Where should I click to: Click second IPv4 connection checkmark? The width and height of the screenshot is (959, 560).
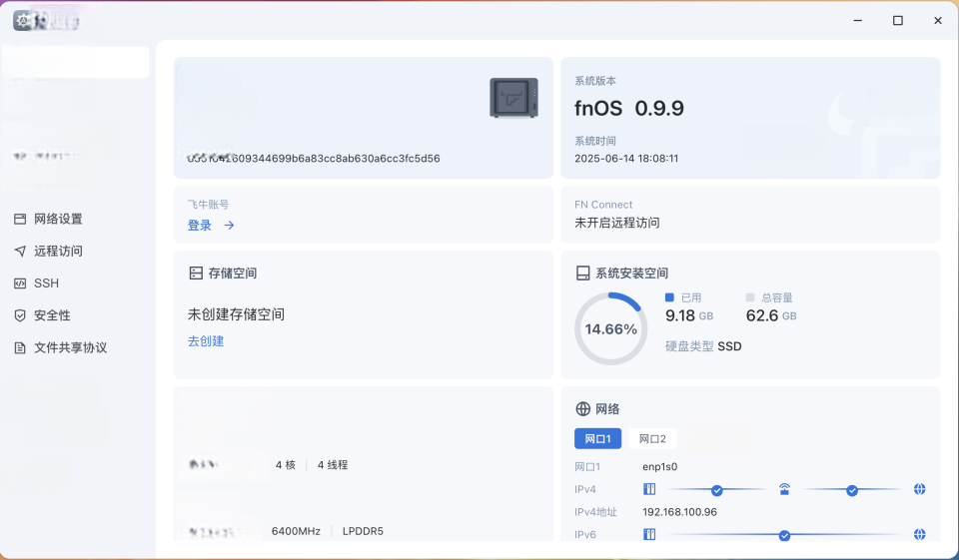click(852, 490)
